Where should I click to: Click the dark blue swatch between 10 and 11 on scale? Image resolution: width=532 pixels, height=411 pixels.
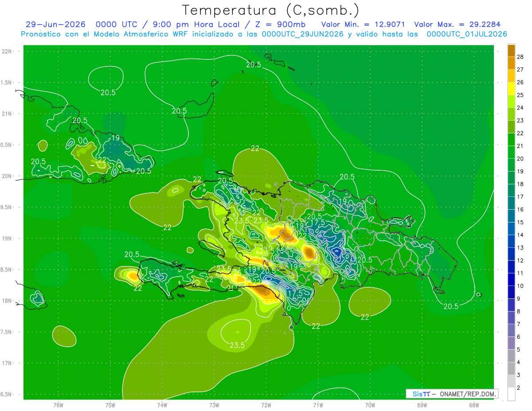point(511,280)
